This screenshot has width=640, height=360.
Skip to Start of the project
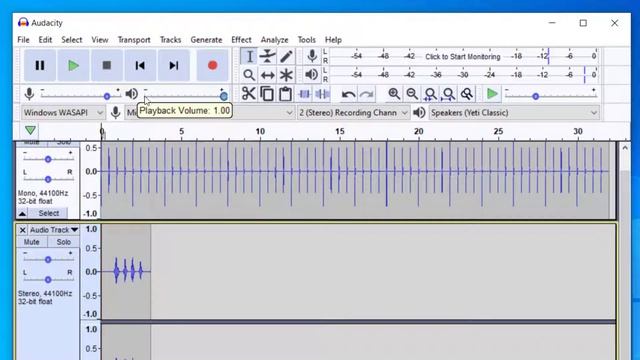(x=140, y=65)
